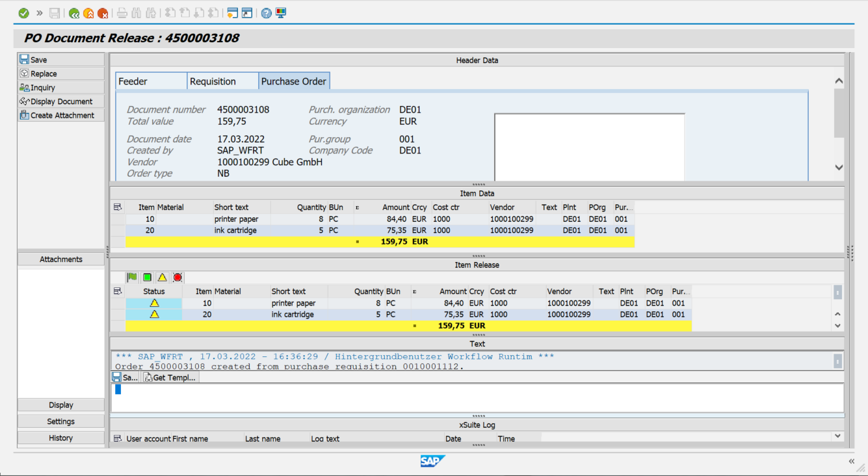868x476 pixels.
Task: Click the yellow warning status on item 10 row
Action: point(154,303)
